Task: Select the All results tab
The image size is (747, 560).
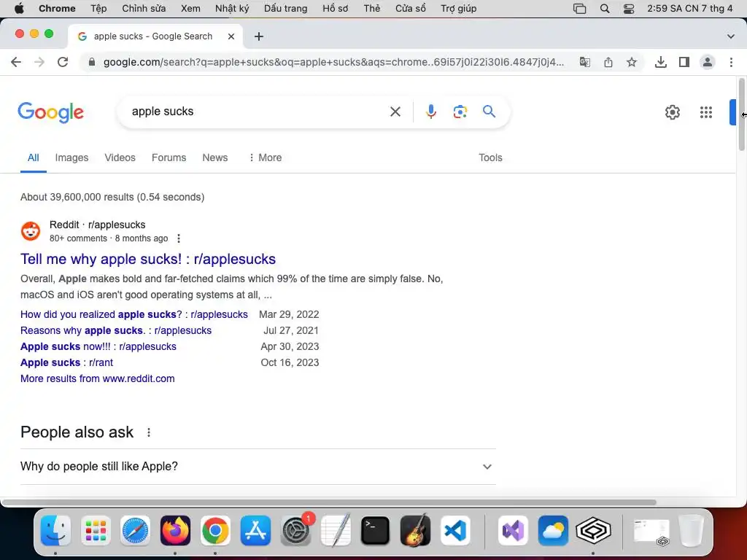Action: pyautogui.click(x=34, y=157)
